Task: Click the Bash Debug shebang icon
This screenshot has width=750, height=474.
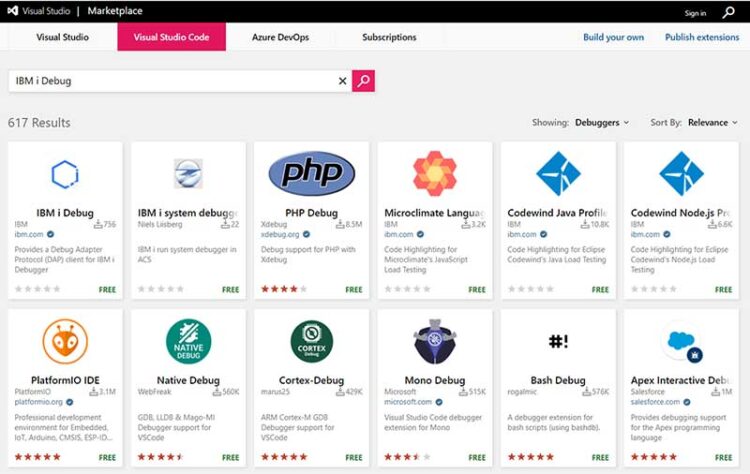Action: coord(558,342)
